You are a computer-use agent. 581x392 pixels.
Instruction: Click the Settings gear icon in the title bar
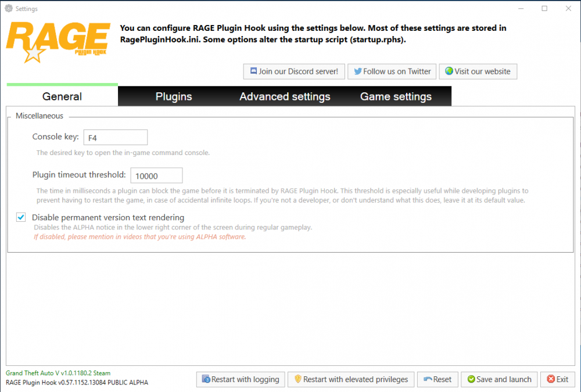point(9,8)
